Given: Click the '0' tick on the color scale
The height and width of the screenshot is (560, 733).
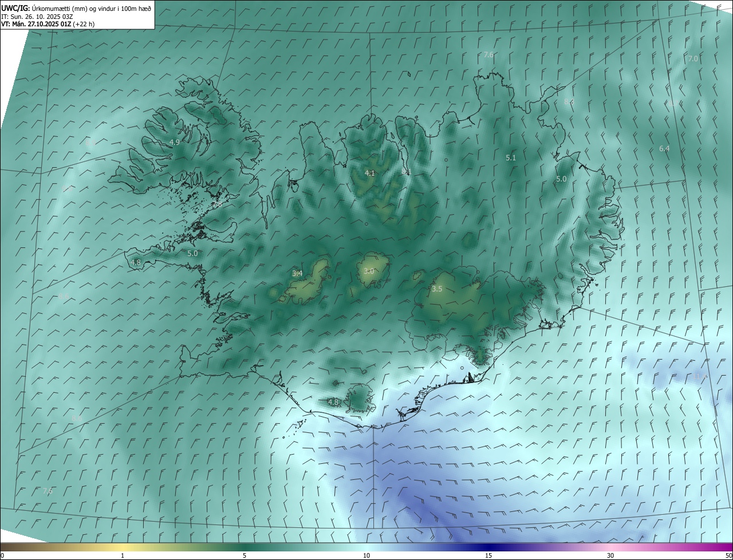Looking at the screenshot, I should click(2, 555).
